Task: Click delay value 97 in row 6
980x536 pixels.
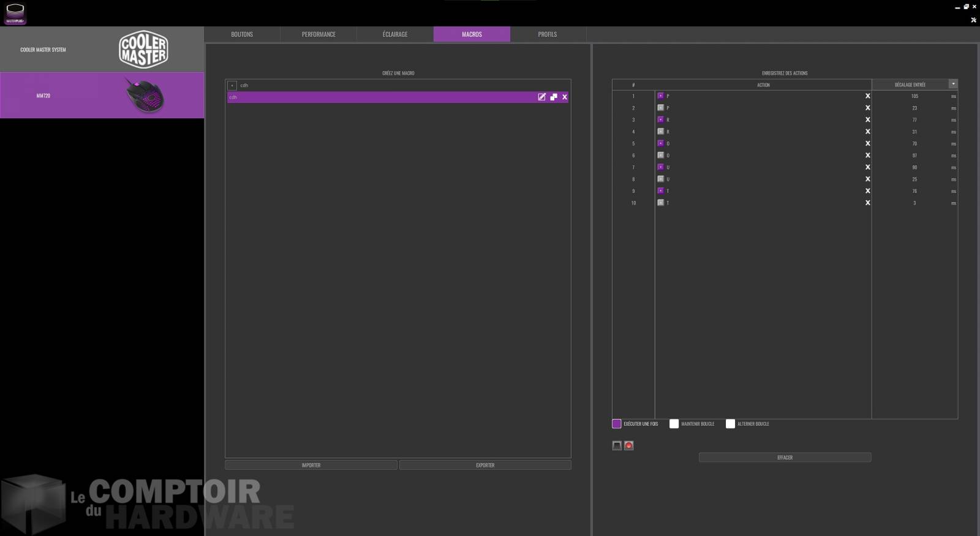Action: coord(914,156)
